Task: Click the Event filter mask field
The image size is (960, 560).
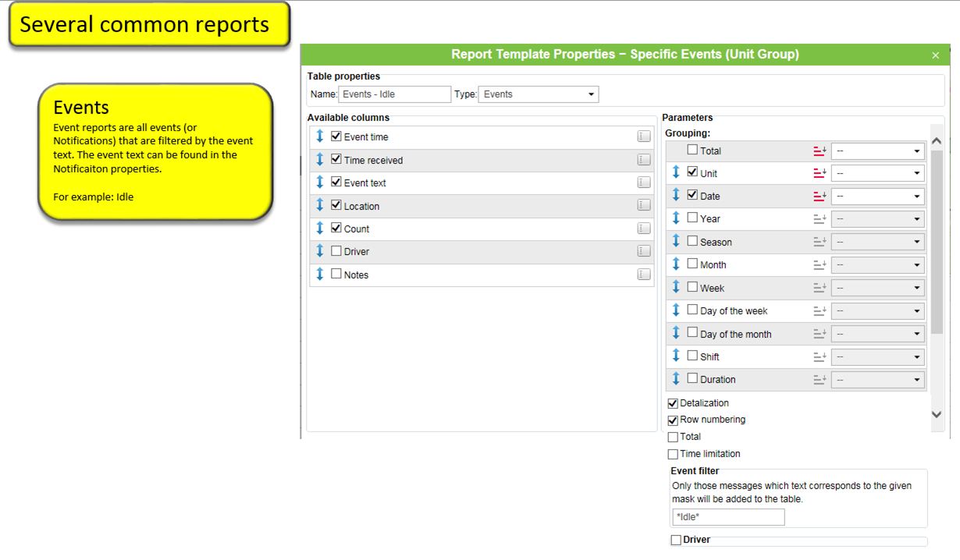Action: (x=727, y=517)
